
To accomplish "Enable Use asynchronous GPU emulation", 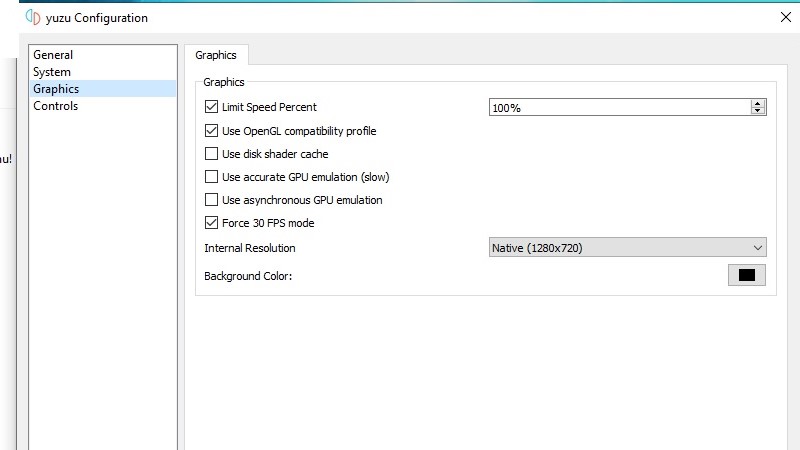I will click(x=211, y=199).
